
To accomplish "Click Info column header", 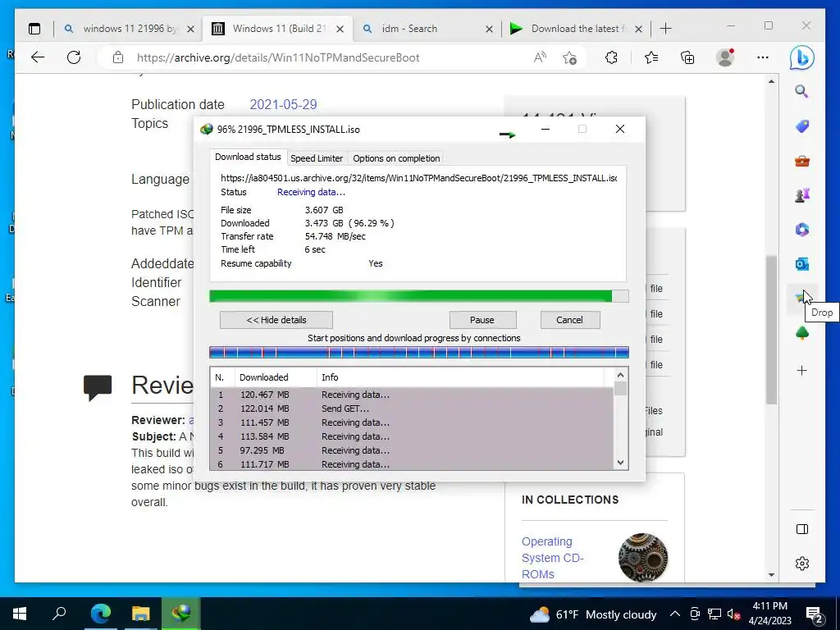I will (461, 377).
